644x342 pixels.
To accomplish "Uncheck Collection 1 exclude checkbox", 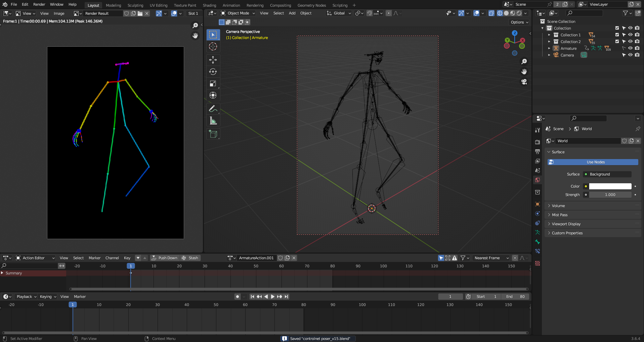I will coord(617,35).
